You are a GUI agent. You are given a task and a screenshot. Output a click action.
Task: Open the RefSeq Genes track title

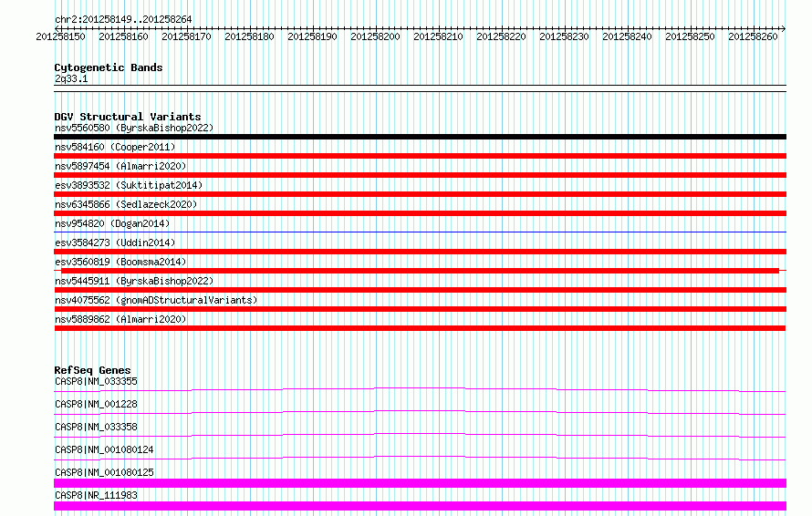point(92,370)
